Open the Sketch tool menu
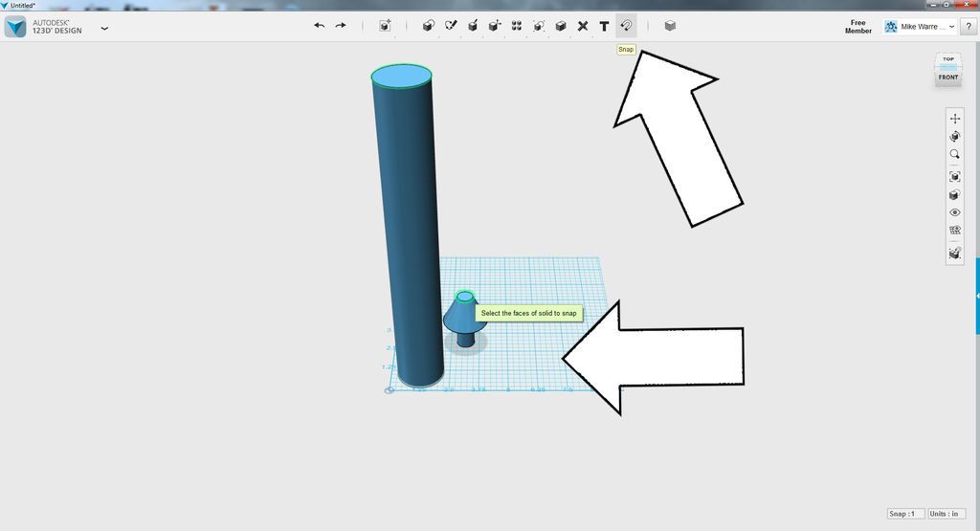This screenshot has width=980, height=531. [x=451, y=26]
